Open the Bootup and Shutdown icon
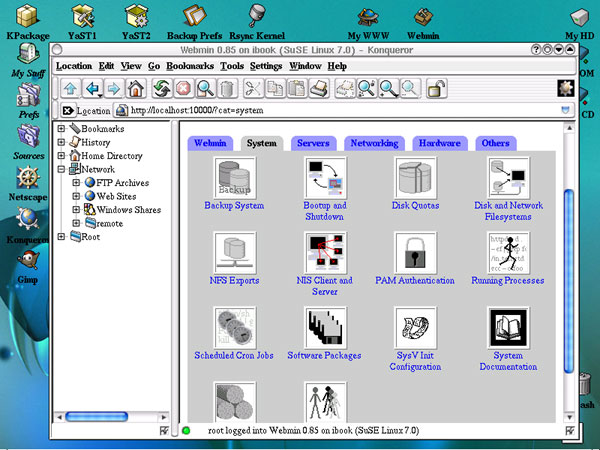The image size is (600, 450). click(x=325, y=178)
